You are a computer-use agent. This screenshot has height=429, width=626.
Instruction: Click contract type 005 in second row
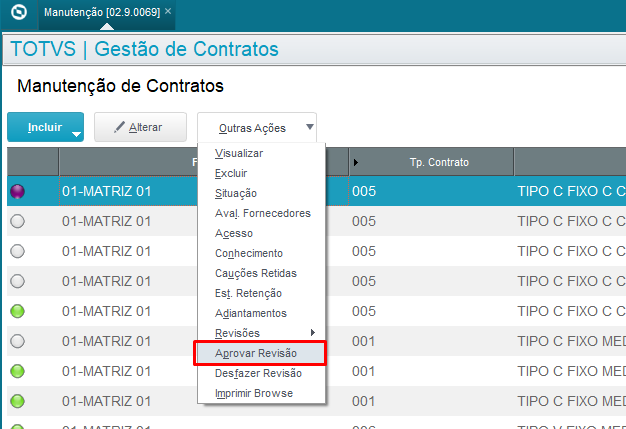(364, 221)
